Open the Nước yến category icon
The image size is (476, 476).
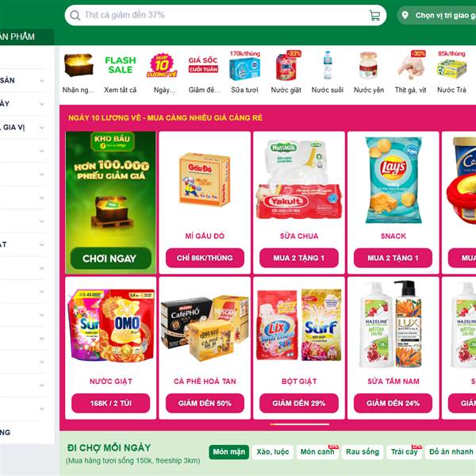(369, 66)
